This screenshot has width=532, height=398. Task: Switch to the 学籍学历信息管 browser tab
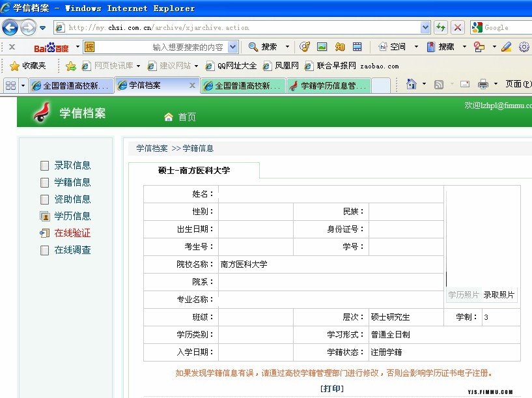(x=329, y=85)
